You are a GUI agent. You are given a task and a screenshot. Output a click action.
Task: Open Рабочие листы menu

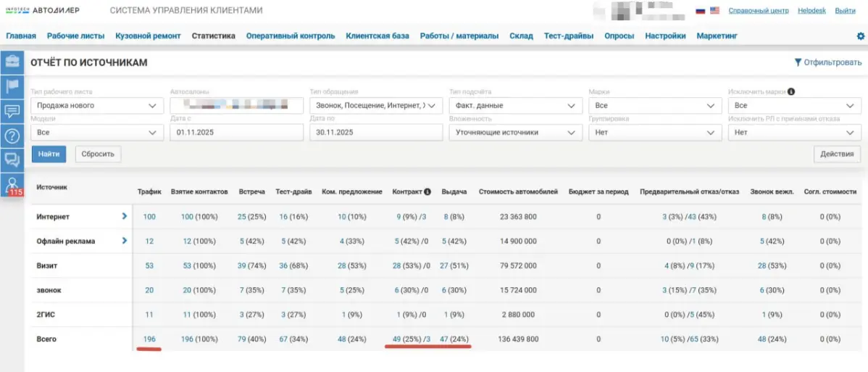[x=76, y=36]
